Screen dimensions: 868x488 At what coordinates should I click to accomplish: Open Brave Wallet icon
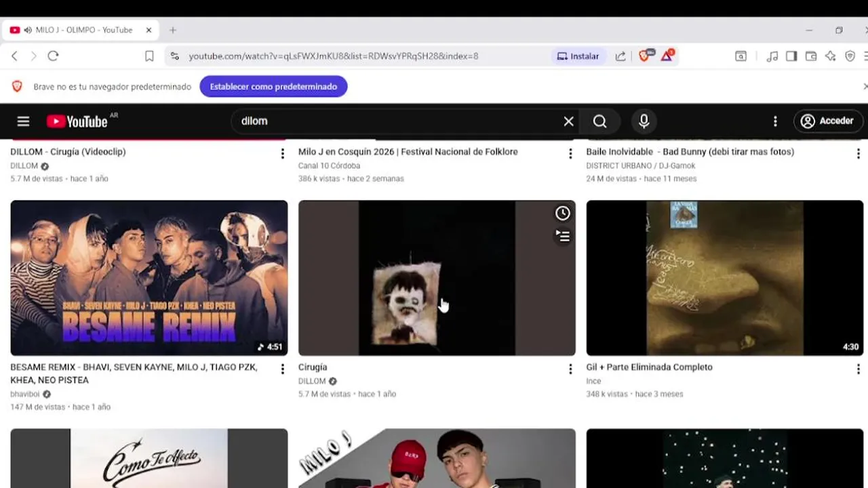[x=810, y=56]
